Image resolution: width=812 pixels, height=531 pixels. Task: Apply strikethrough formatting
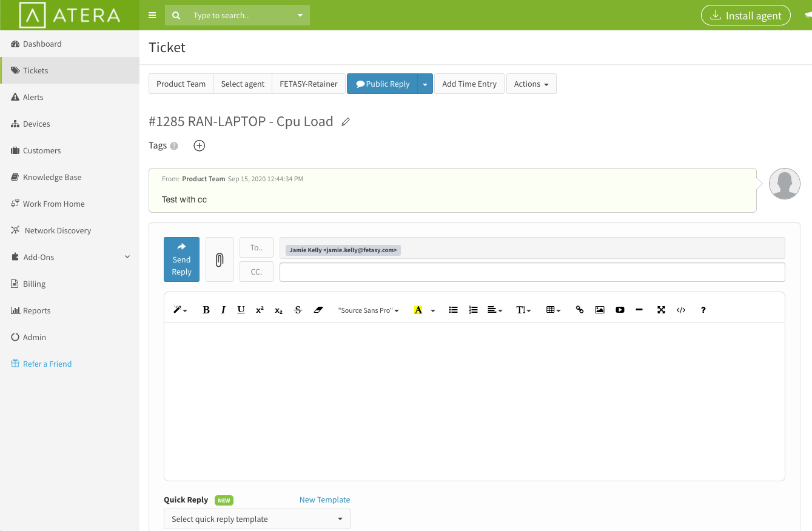pos(298,310)
